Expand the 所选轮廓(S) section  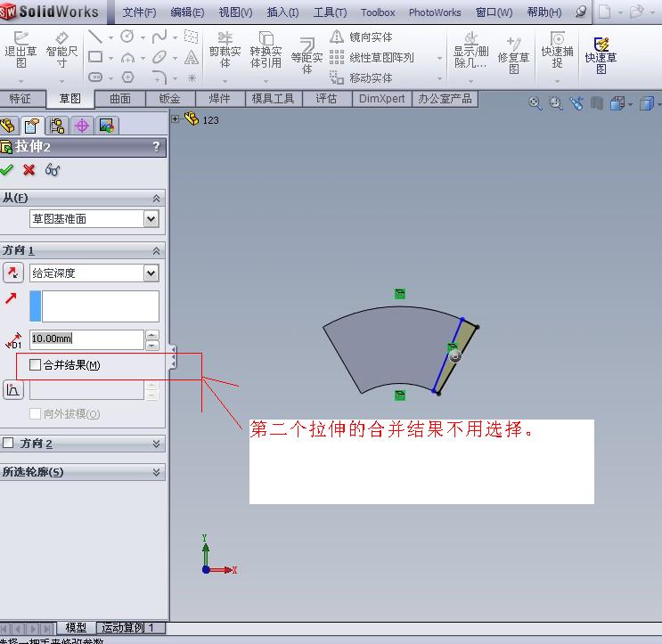[x=156, y=472]
